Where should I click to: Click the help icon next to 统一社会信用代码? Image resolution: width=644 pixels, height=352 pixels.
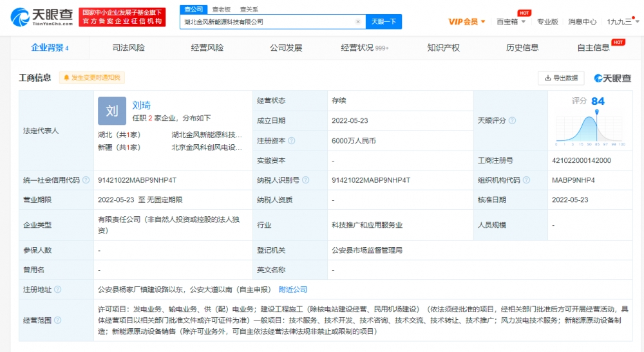86,180
